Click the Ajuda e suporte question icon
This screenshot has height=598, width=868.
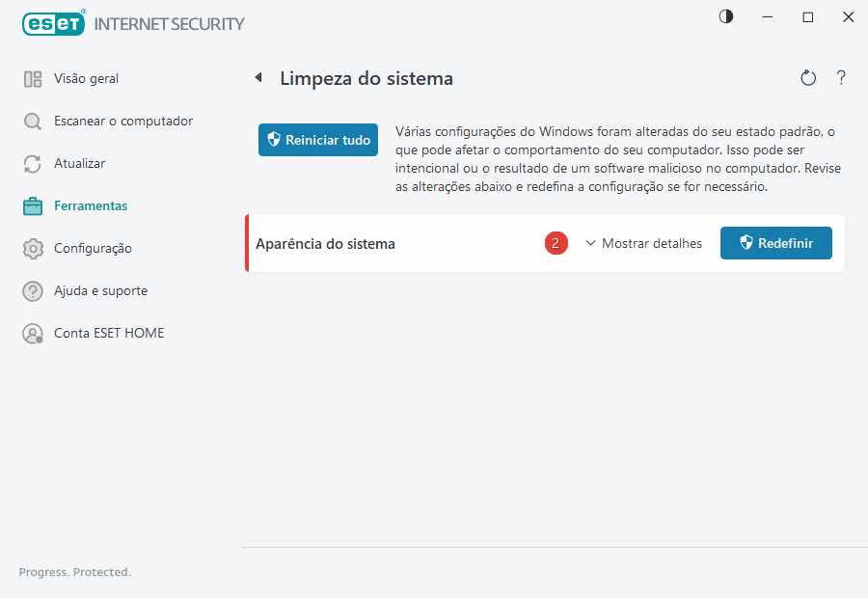coord(33,290)
